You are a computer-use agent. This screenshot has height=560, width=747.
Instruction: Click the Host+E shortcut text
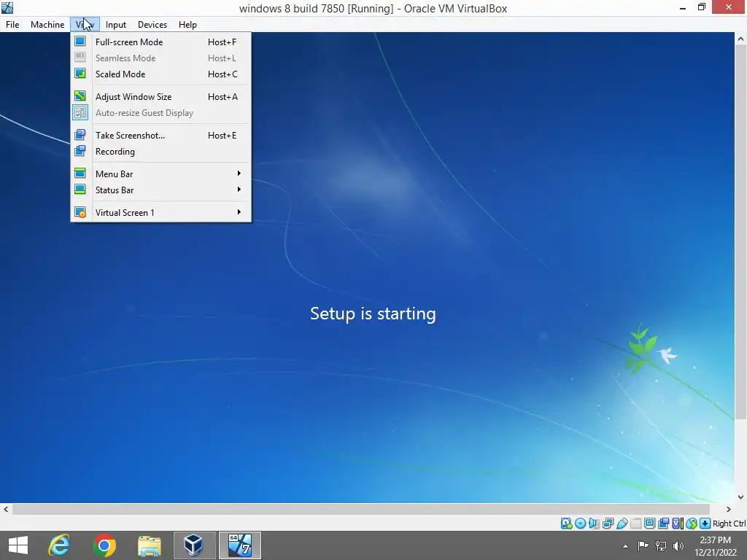(x=222, y=135)
